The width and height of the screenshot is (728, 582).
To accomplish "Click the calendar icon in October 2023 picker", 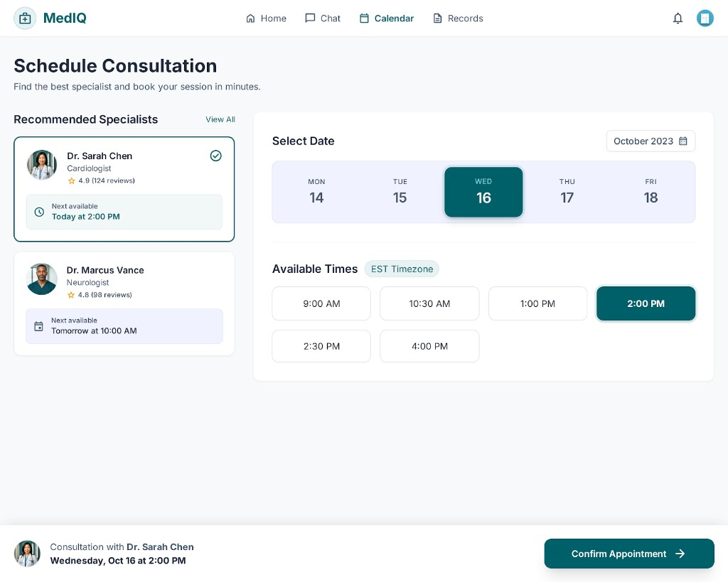I will coord(683,141).
